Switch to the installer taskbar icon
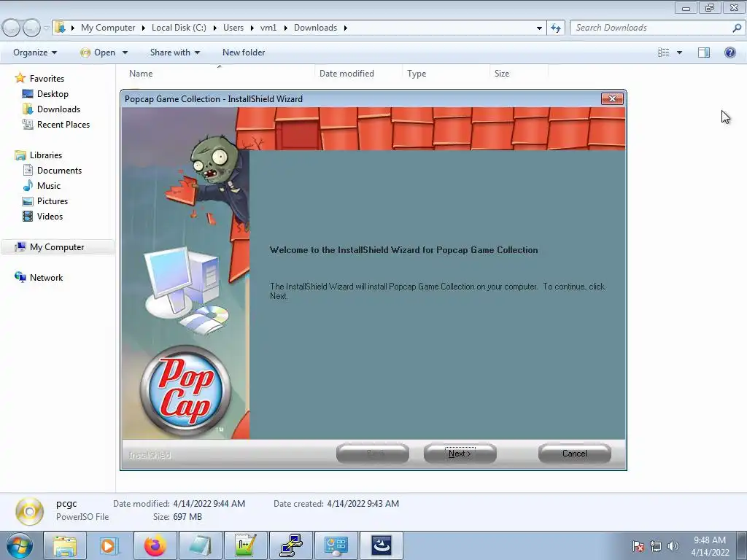The height and width of the screenshot is (560, 747). point(382,545)
